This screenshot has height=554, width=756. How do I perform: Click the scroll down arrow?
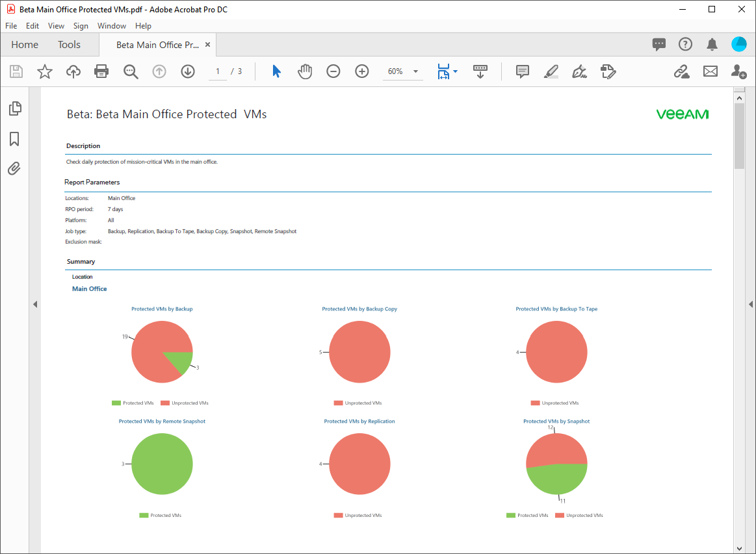click(740, 549)
